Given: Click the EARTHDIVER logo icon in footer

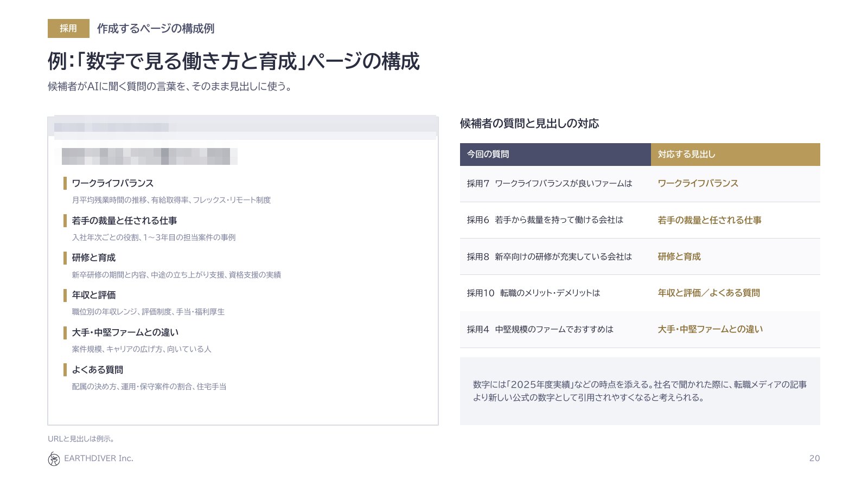Looking at the screenshot, I should coord(54,459).
